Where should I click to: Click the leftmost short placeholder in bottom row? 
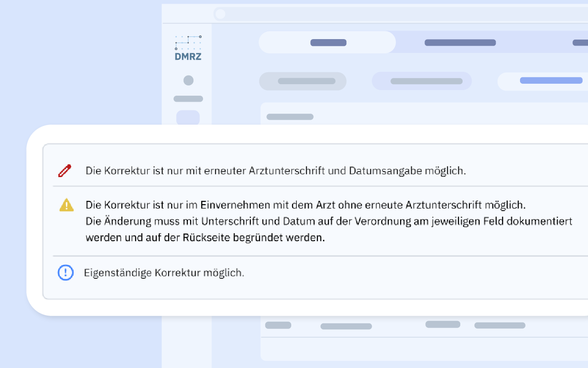[278, 325]
